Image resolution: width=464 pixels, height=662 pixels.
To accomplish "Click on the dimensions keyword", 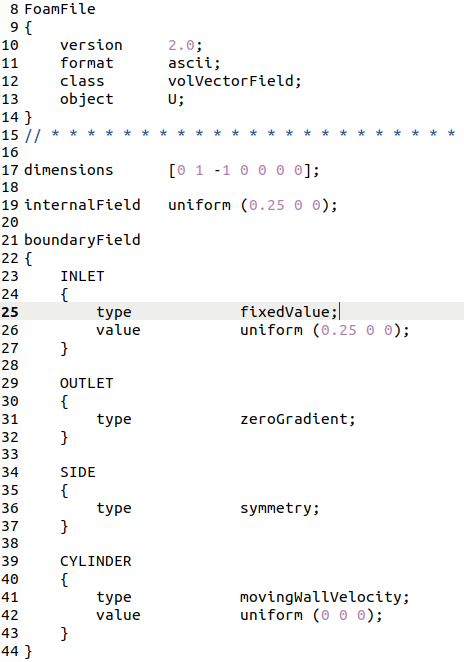I will 69,170.
